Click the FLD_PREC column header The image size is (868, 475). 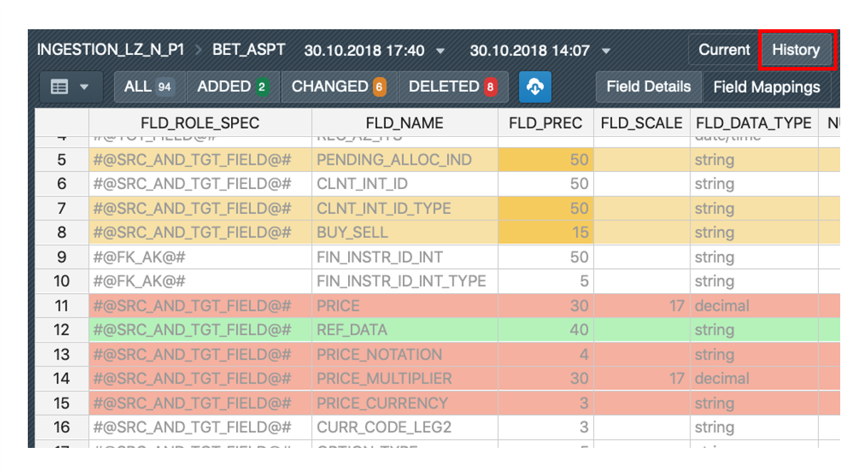[x=546, y=123]
